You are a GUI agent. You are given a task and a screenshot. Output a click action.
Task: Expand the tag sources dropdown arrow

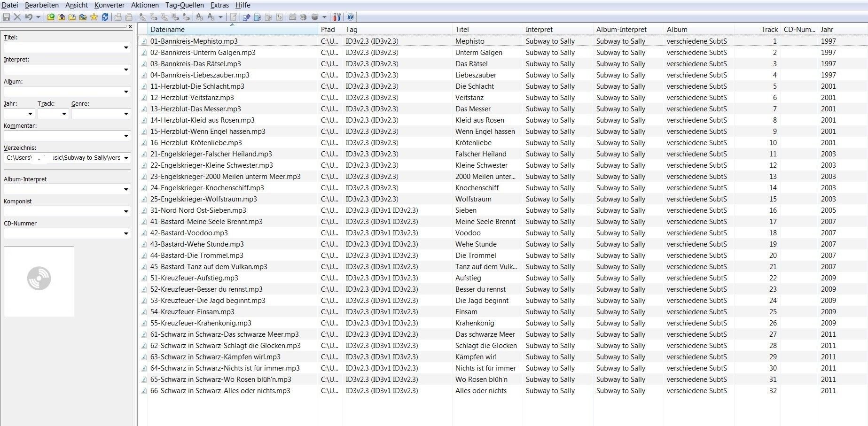[324, 17]
